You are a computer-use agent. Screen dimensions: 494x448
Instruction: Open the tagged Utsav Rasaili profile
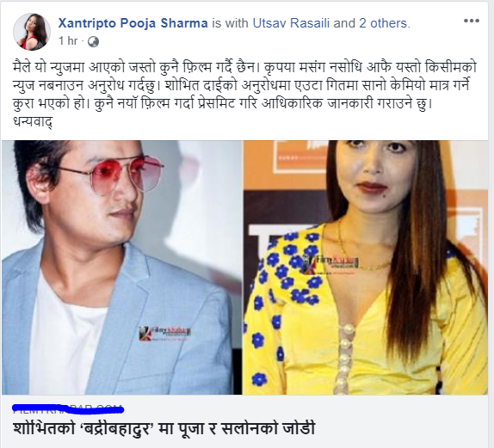[x=291, y=23]
